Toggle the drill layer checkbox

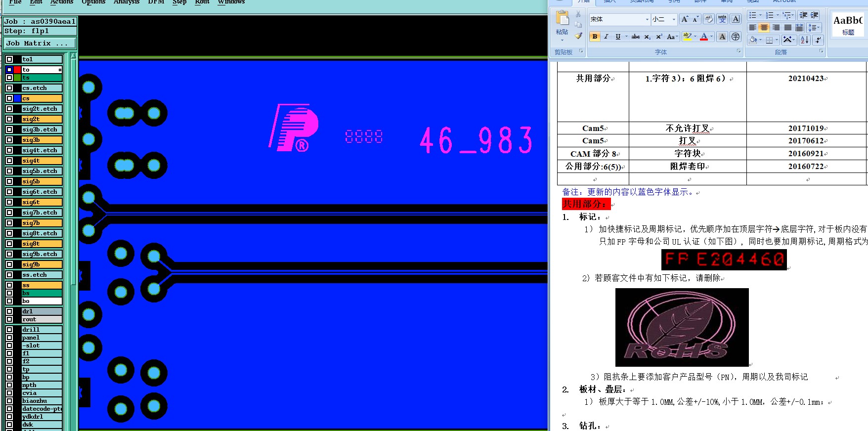pos(9,330)
